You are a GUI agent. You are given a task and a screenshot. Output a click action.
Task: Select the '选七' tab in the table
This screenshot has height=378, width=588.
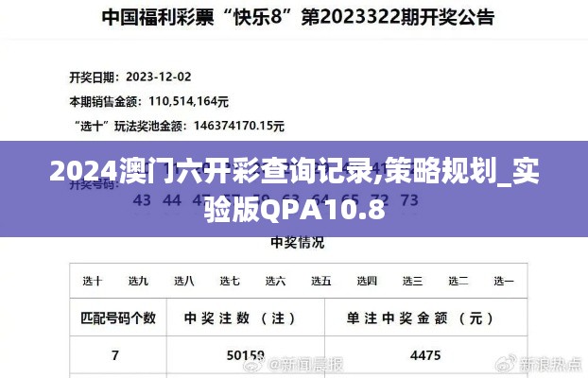(x=230, y=281)
